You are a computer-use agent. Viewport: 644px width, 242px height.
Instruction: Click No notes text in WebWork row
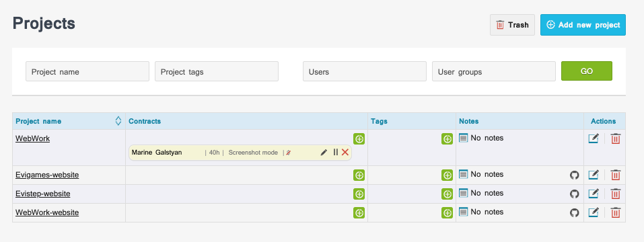point(487,138)
